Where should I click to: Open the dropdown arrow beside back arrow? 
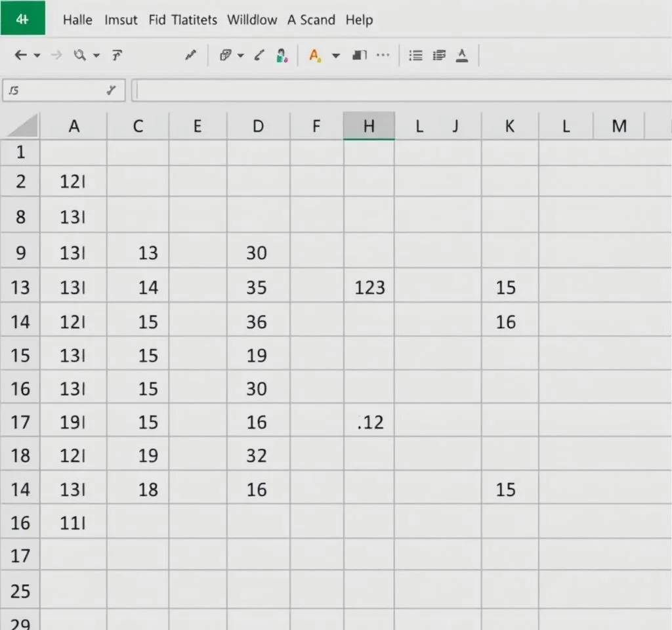tap(37, 56)
